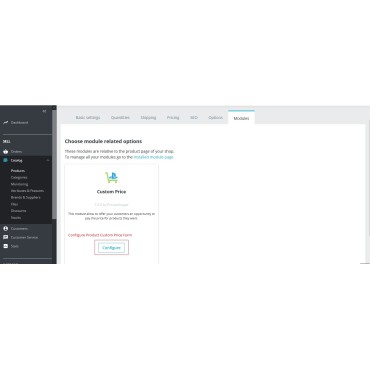This screenshot has height=370, width=370.
Task: Select the Modules tab
Action: coord(241,118)
